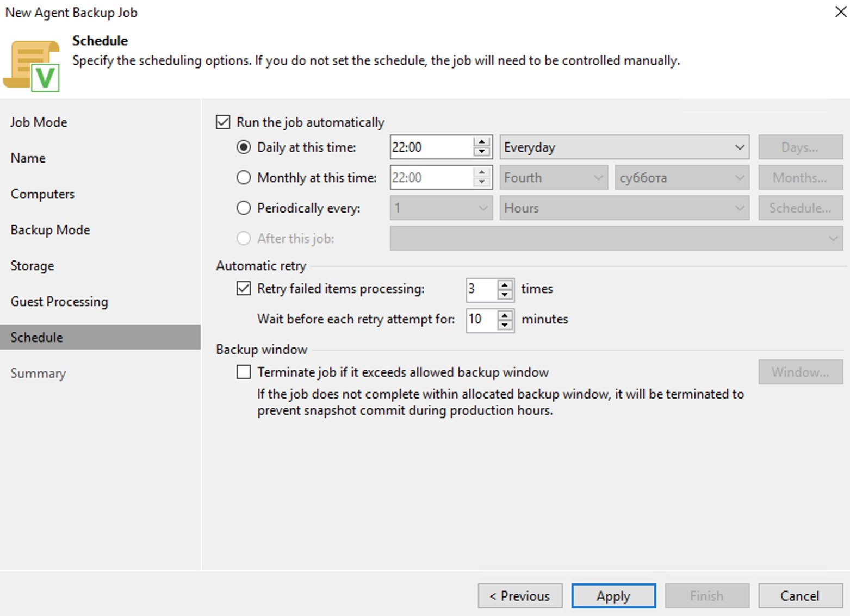The height and width of the screenshot is (616, 850).
Task: Enable Terminate job if exceeds backup window
Action: click(244, 372)
